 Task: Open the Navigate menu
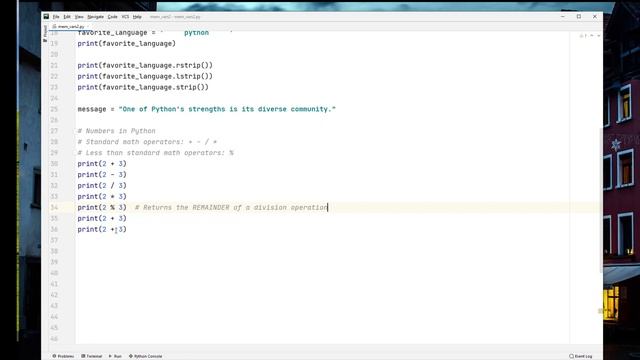[x=96, y=17]
